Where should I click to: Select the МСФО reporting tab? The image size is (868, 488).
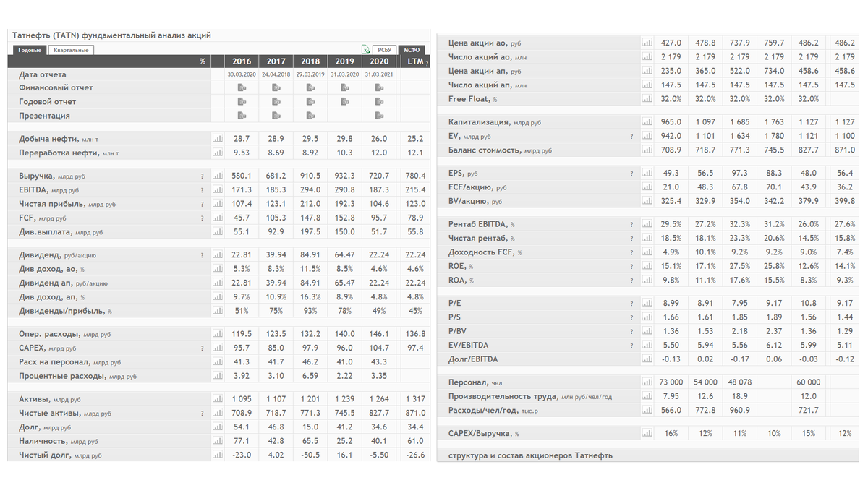click(x=413, y=50)
